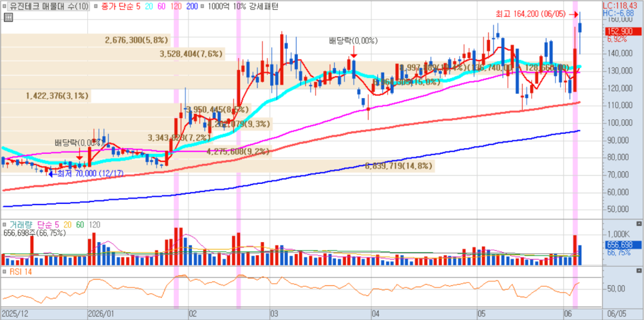
Task: Click the blue 200-day moving average legend
Action: [193, 6]
